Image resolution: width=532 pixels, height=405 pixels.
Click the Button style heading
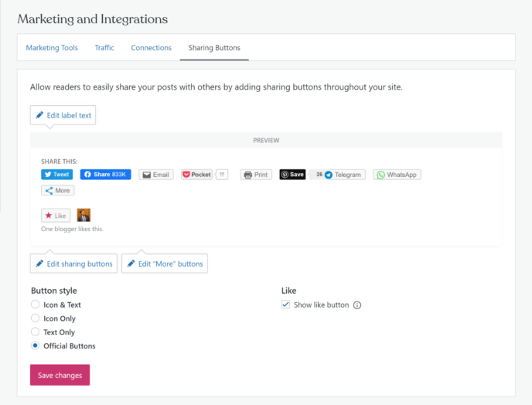pyautogui.click(x=54, y=291)
